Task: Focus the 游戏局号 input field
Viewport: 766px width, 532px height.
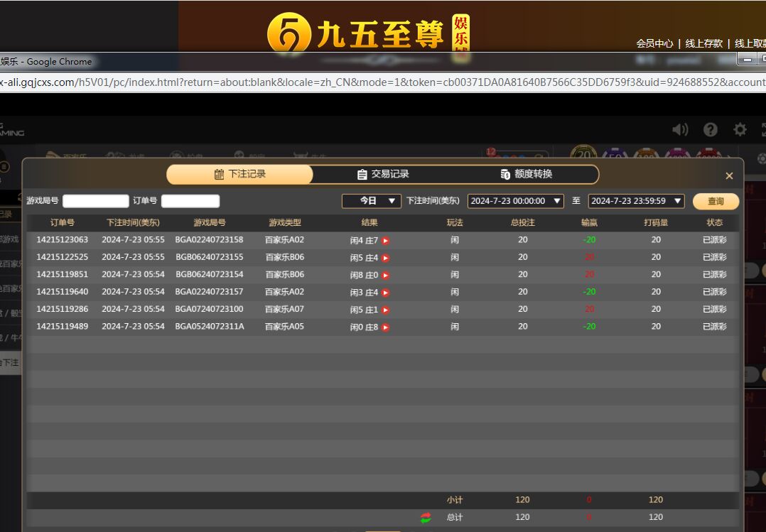Action: point(96,201)
